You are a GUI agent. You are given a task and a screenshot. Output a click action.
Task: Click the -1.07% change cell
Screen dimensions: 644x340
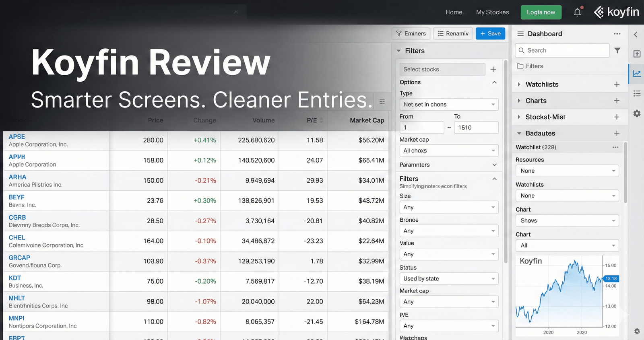point(205,301)
